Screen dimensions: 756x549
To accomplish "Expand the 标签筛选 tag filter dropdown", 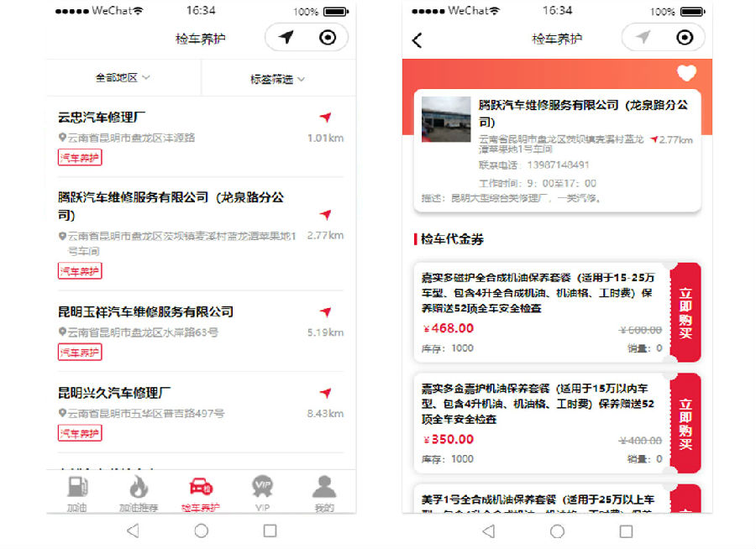I will [277, 79].
